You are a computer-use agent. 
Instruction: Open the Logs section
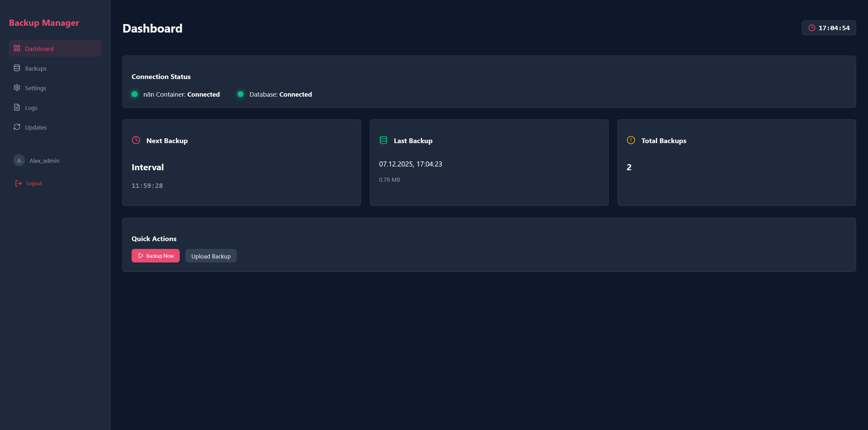click(x=31, y=108)
